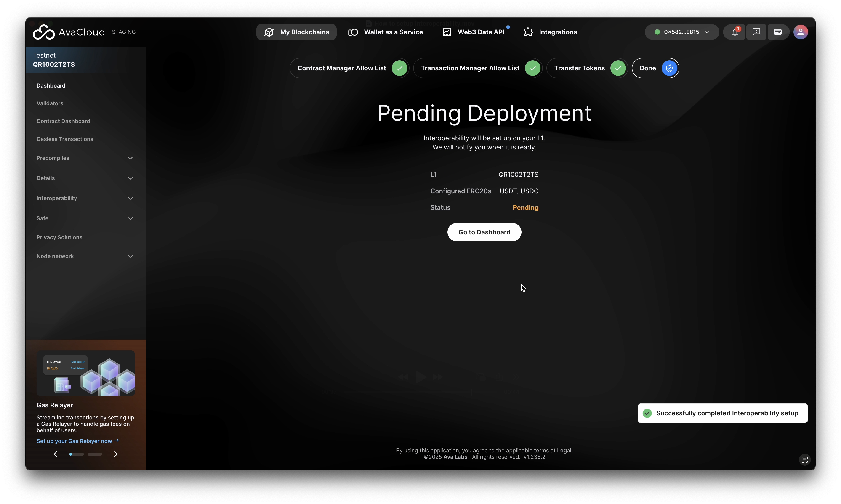Viewport: 841px width, 504px height.
Task: Click the Done step gear icon
Action: [x=669, y=68]
